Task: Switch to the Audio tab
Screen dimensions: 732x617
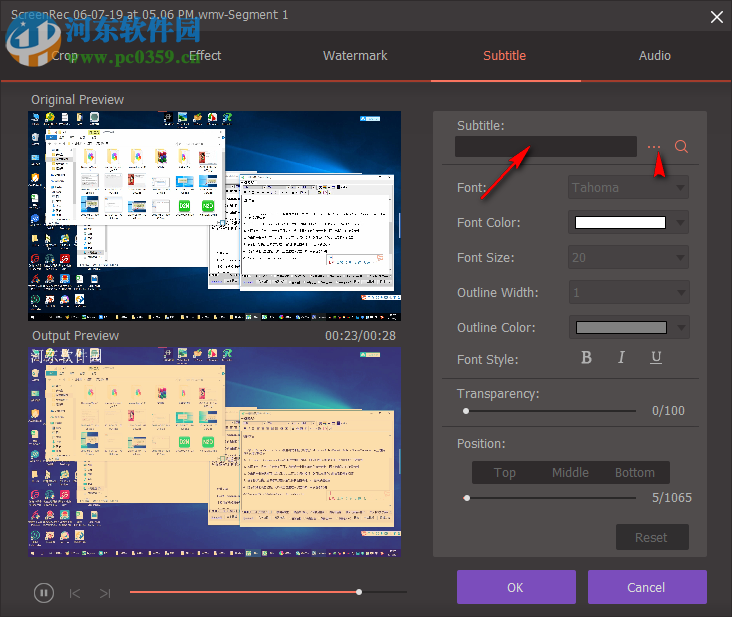Action: pos(655,56)
